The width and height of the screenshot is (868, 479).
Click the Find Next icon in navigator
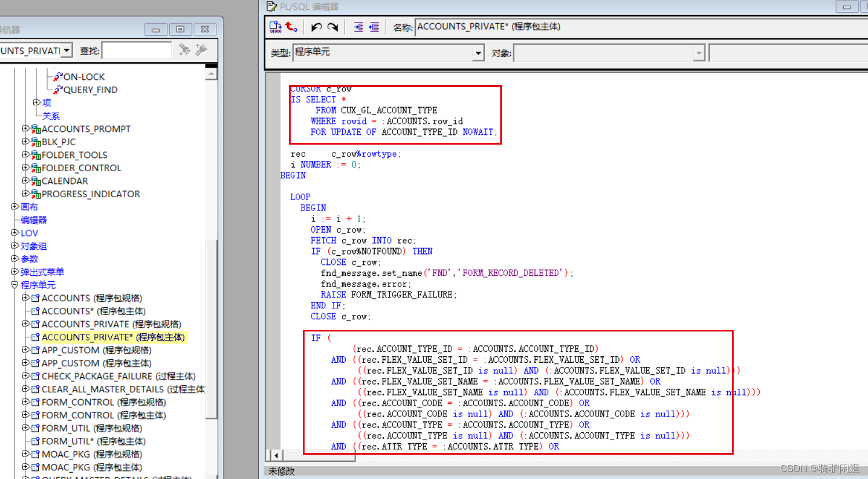point(185,50)
